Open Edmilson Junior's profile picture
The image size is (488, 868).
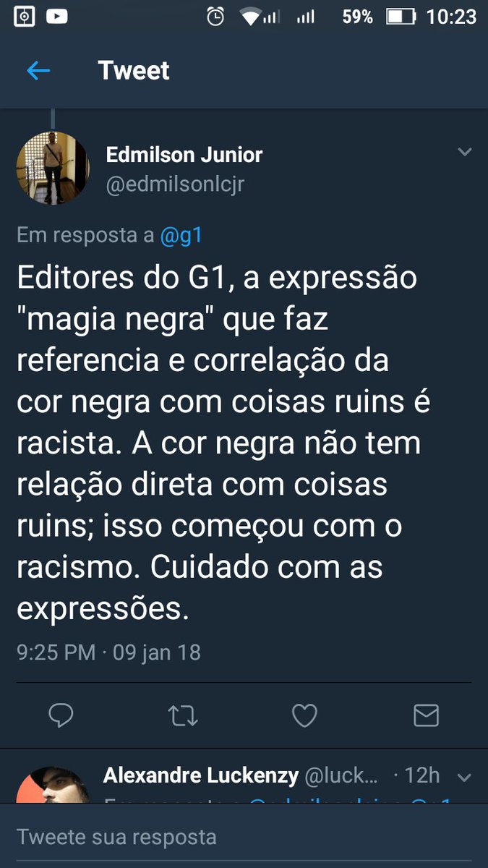[x=53, y=167]
